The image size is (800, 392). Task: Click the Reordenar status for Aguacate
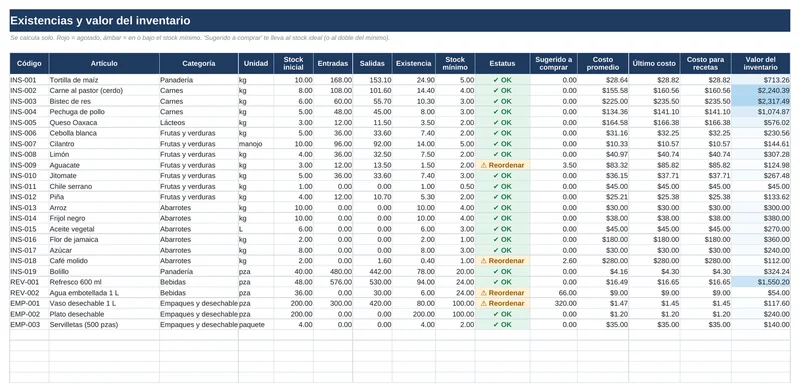pyautogui.click(x=502, y=165)
